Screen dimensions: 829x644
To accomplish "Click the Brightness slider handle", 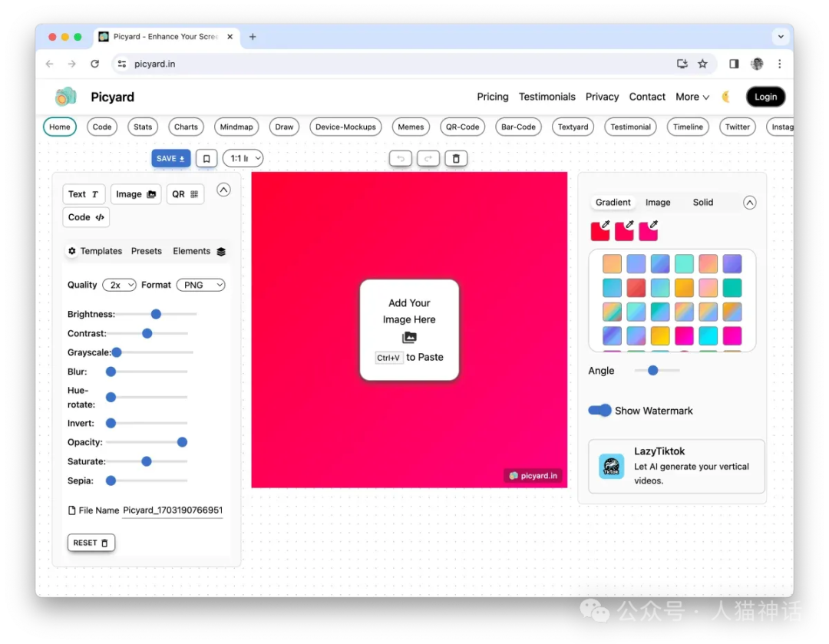I will click(156, 314).
